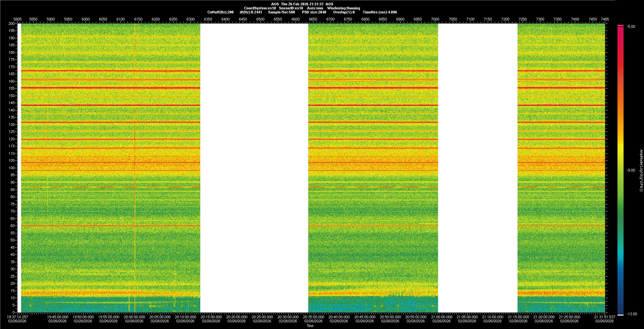Select the TimeRes.(sec):4.096 label
This screenshot has width=644, height=329.
(x=380, y=12)
